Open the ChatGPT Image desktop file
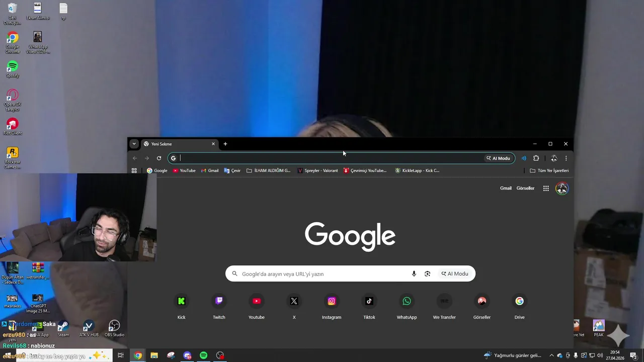The height and width of the screenshot is (362, 644). pos(38,304)
